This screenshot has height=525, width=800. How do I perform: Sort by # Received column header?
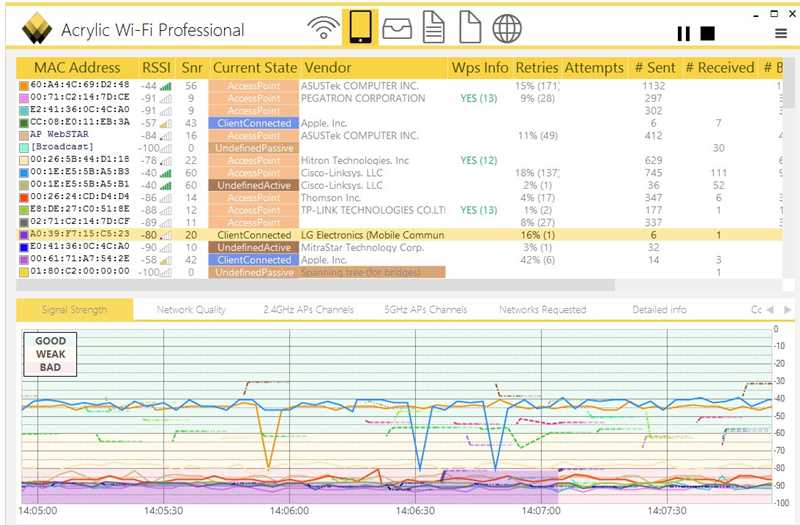tap(719, 67)
